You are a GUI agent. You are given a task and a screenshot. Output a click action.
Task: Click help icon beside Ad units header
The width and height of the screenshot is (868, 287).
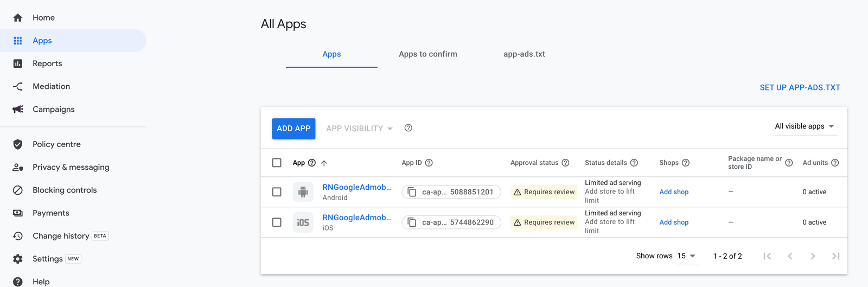(x=835, y=163)
